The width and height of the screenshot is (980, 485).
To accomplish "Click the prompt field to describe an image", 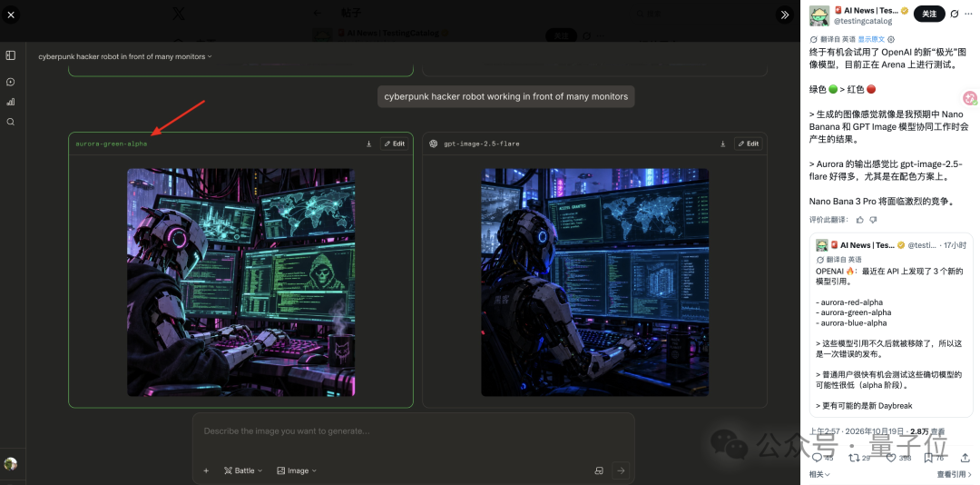I will point(413,431).
